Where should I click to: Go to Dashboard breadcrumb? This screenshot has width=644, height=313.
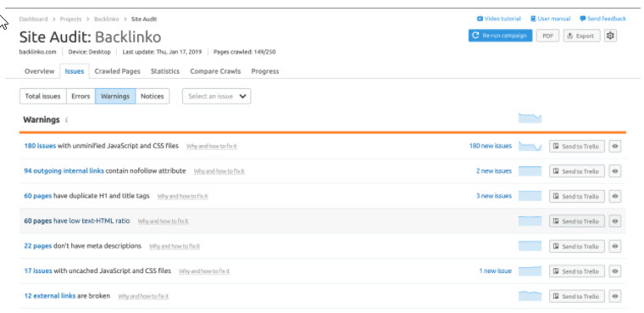(33, 19)
